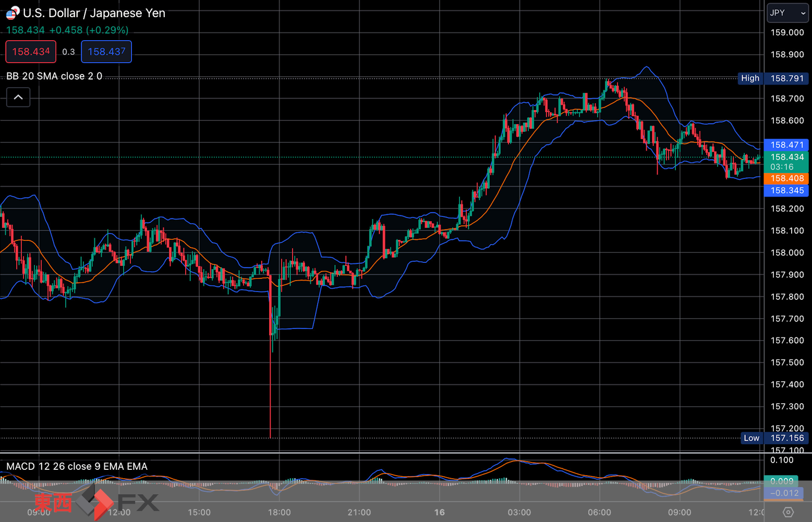812x522 pixels.
Task: Click the U.S. Dollar / Japanese Yen title
Action: pyautogui.click(x=94, y=13)
